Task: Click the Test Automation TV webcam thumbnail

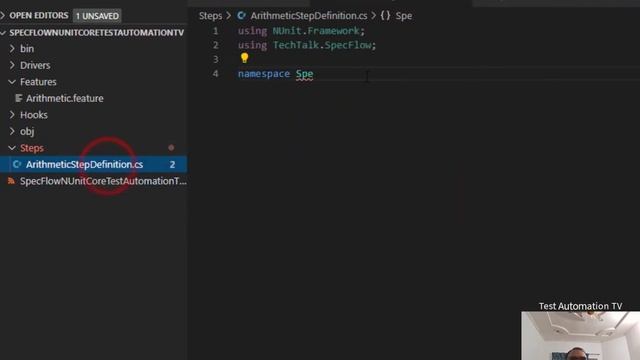Action: point(580,336)
